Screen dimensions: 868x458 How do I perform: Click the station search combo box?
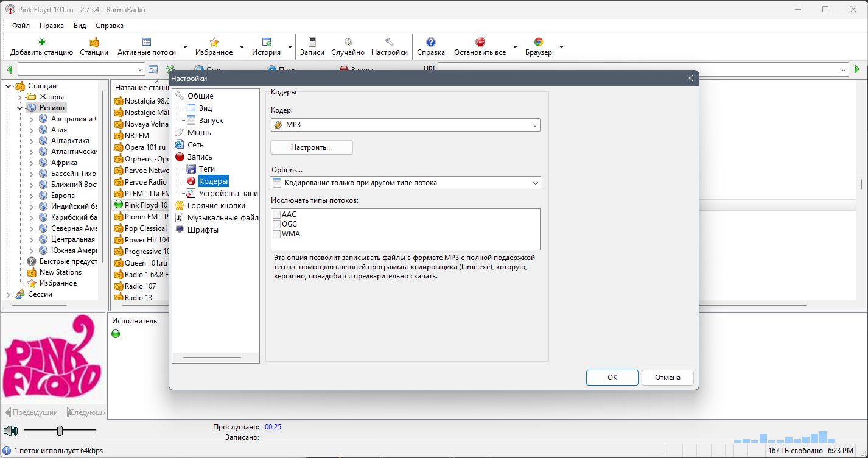pos(82,69)
